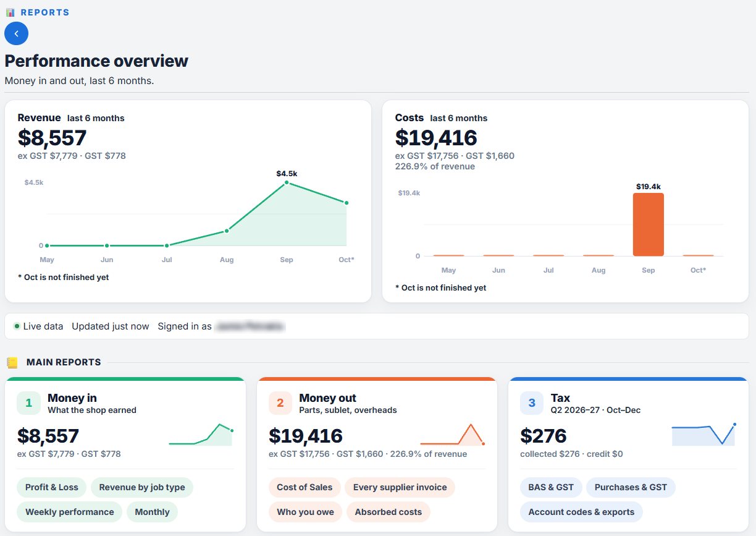Click the 'Updated just now' status text

(111, 326)
